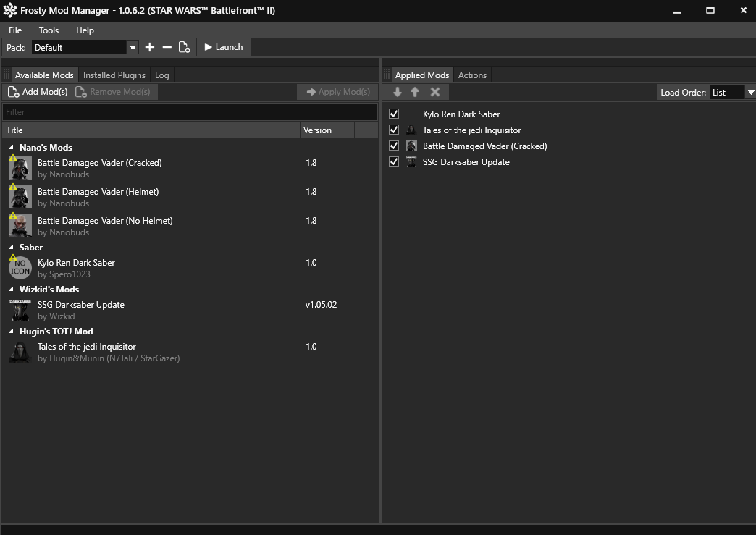The width and height of the screenshot is (756, 535).
Task: Click the Frosty snowflake app icon
Action: coord(10,10)
